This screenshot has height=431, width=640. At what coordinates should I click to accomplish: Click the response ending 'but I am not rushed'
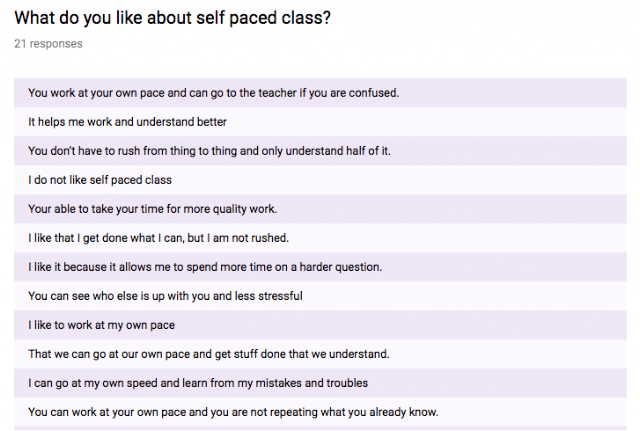158,238
